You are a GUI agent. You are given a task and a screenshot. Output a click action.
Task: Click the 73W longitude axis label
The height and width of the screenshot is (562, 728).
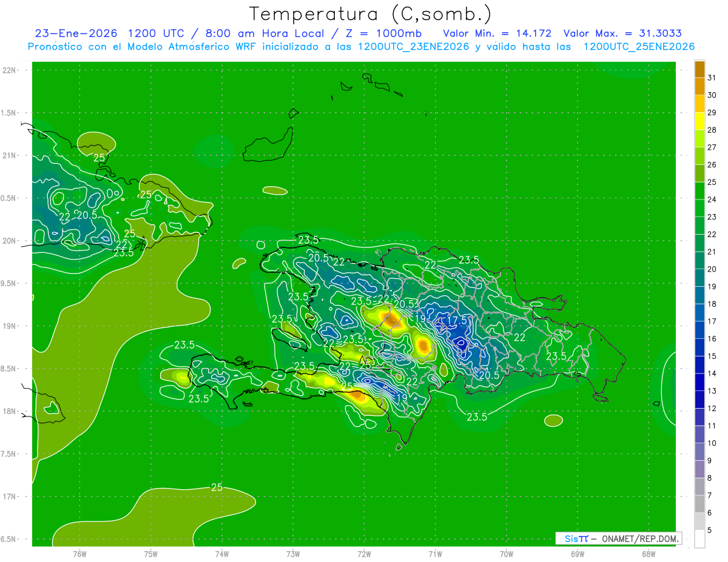coord(293,554)
